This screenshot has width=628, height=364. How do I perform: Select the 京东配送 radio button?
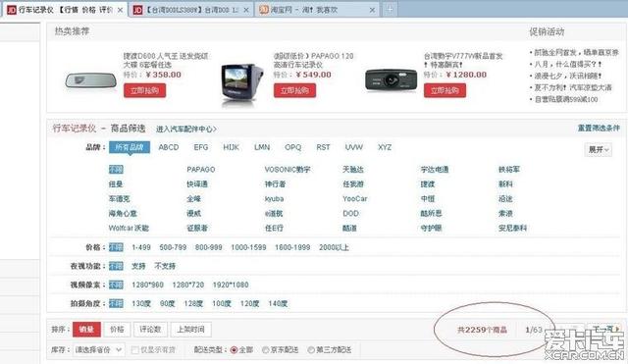265,350
